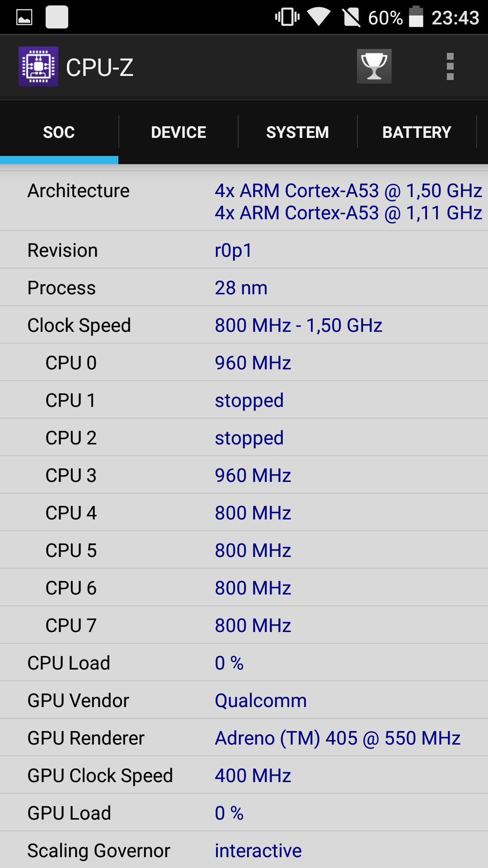Open the BATTERY tab
Image resolution: width=488 pixels, height=868 pixels.
pyautogui.click(x=417, y=132)
